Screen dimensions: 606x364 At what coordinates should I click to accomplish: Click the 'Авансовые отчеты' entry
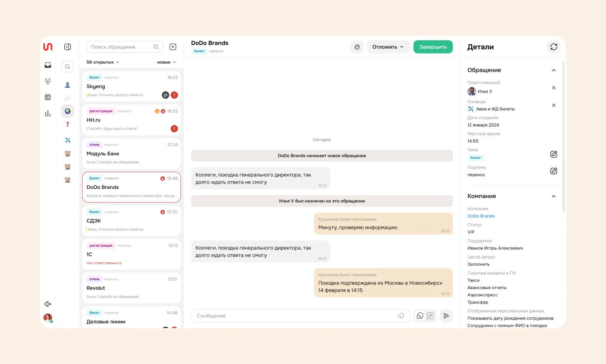[487, 288]
